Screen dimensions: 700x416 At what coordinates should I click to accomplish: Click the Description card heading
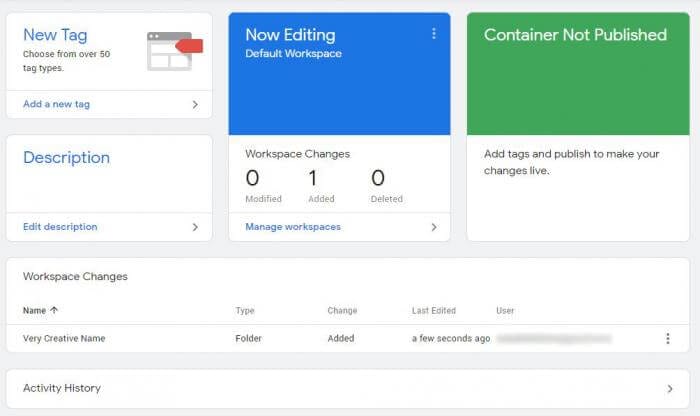click(66, 158)
